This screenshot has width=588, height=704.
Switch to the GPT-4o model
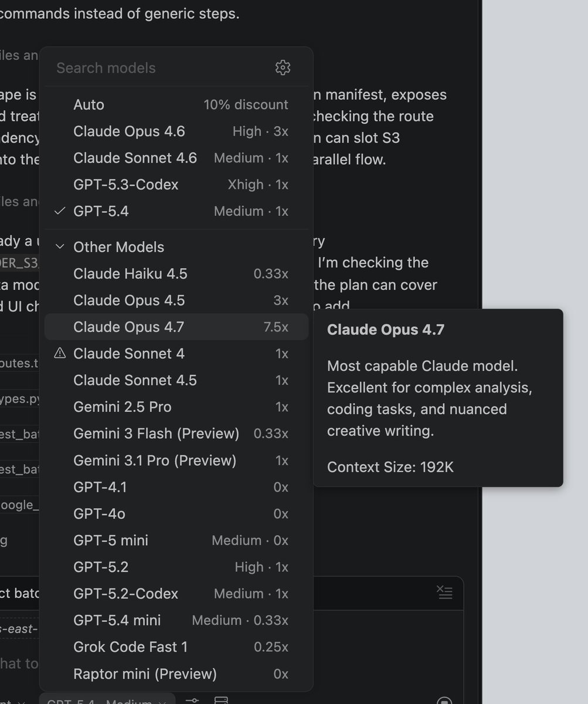pyautogui.click(x=176, y=514)
